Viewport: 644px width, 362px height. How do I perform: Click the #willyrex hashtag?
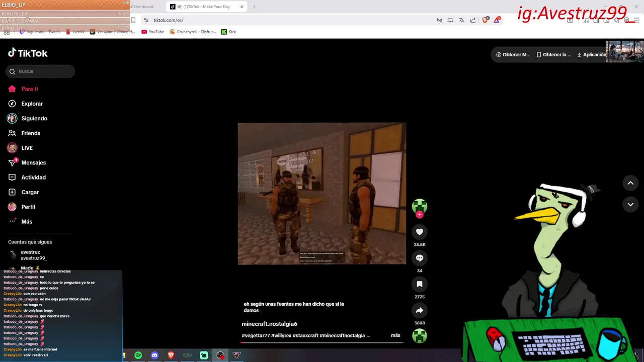281,335
